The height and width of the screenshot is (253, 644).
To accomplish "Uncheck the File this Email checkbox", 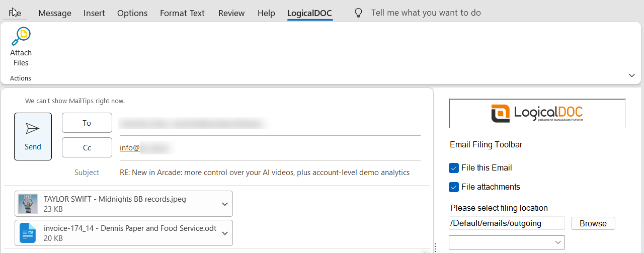I will pyautogui.click(x=454, y=168).
